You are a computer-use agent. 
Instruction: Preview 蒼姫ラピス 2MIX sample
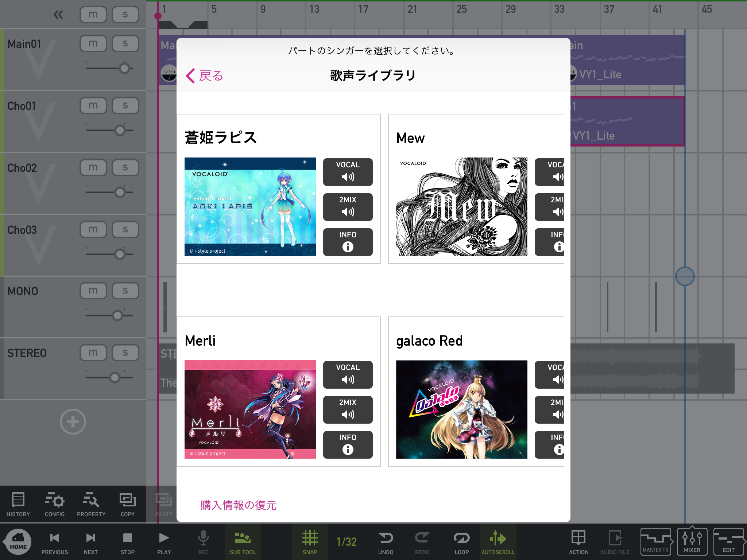[348, 207]
